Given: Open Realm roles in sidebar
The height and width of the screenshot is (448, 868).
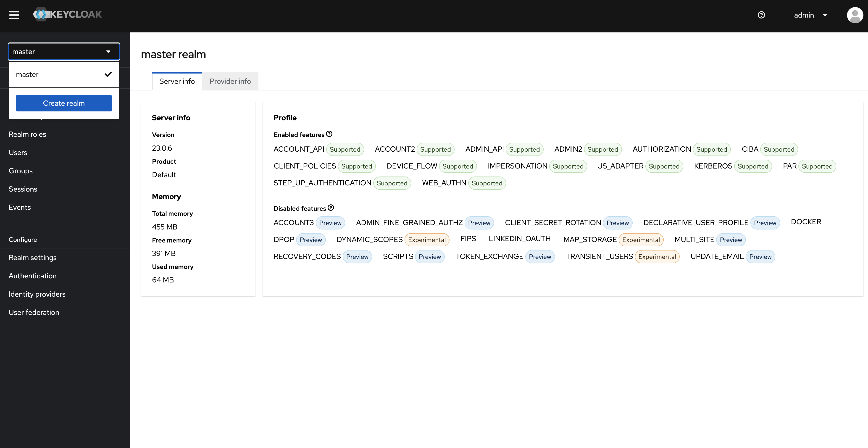Looking at the screenshot, I should click(27, 134).
